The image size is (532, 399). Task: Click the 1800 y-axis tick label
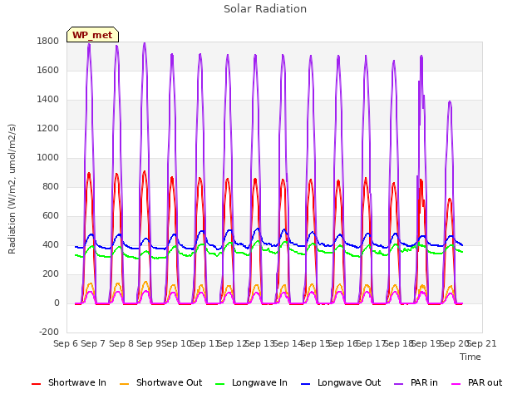(48, 41)
